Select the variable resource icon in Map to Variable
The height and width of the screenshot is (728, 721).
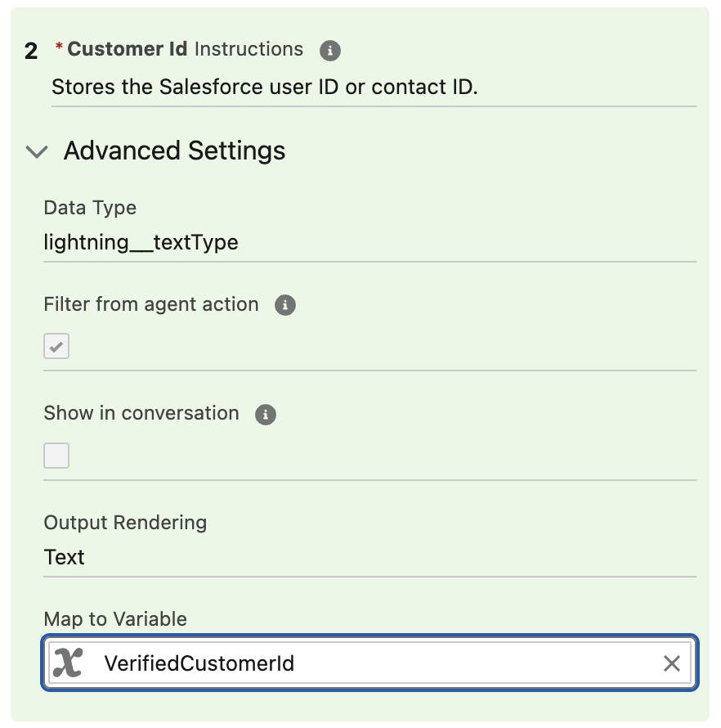pyautogui.click(x=68, y=663)
